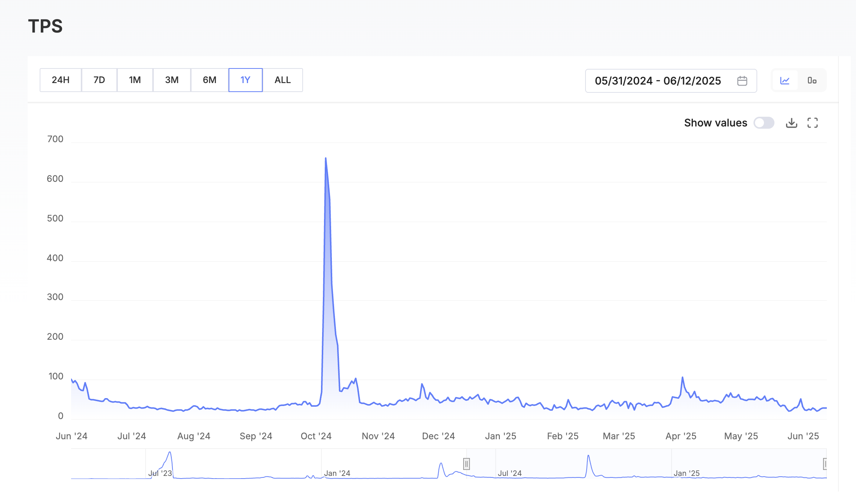The height and width of the screenshot is (504, 856).
Task: Select the 24H time range
Action: coord(61,80)
